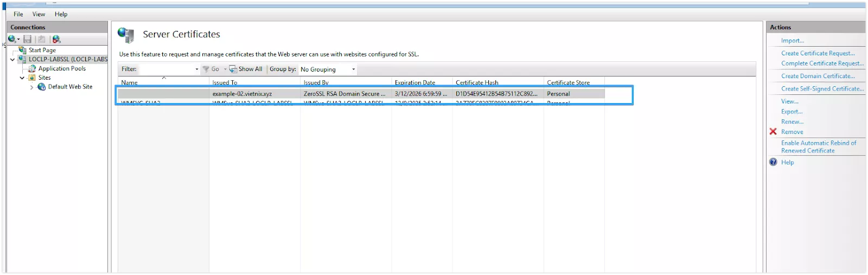Collapse the LOCLP-LABSSL server node

tap(12, 60)
